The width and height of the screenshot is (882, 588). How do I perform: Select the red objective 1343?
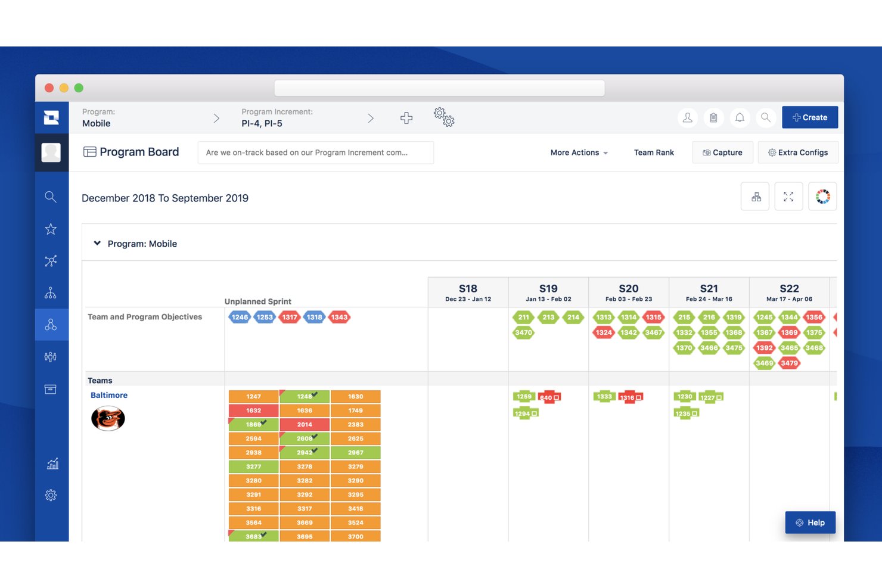339,317
